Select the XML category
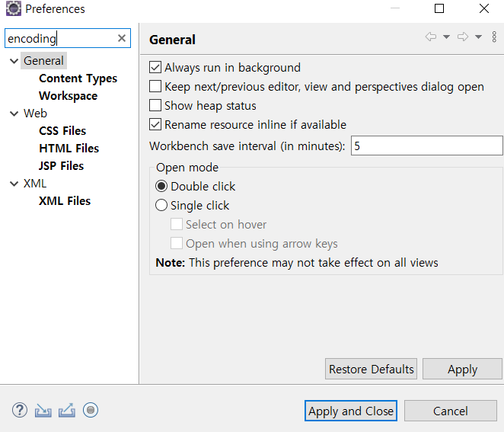504x432 pixels. [x=35, y=184]
